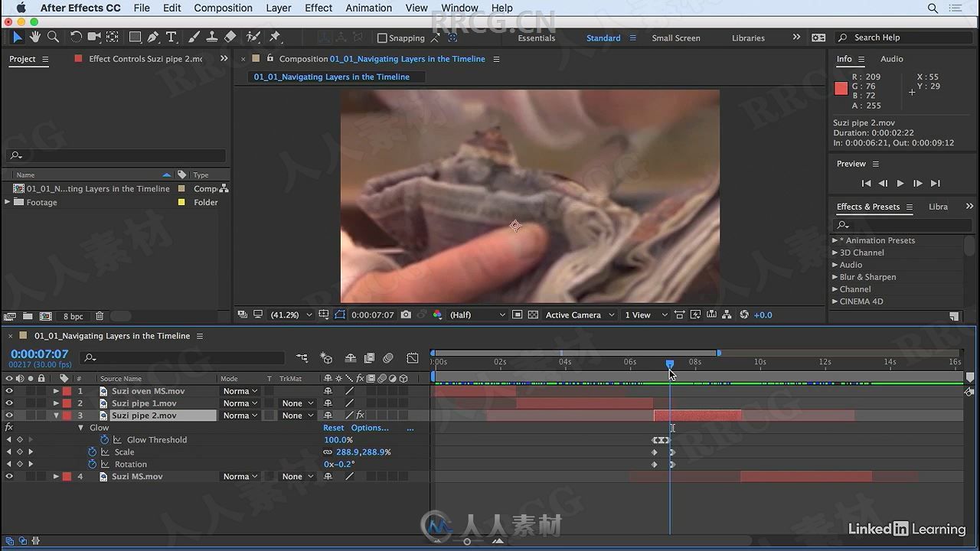Image resolution: width=980 pixels, height=551 pixels.
Task: Open the composition flowchart icon in the viewer
Action: [726, 315]
